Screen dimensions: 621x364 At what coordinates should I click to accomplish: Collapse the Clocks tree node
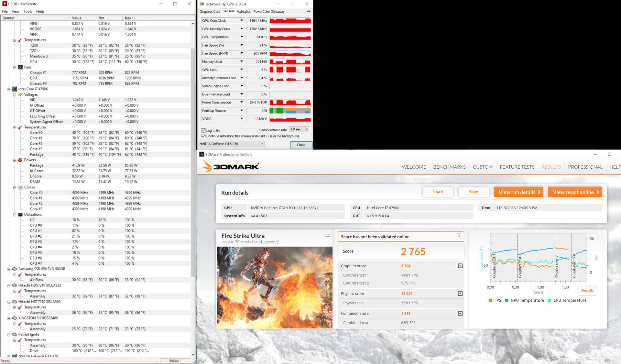[15, 187]
